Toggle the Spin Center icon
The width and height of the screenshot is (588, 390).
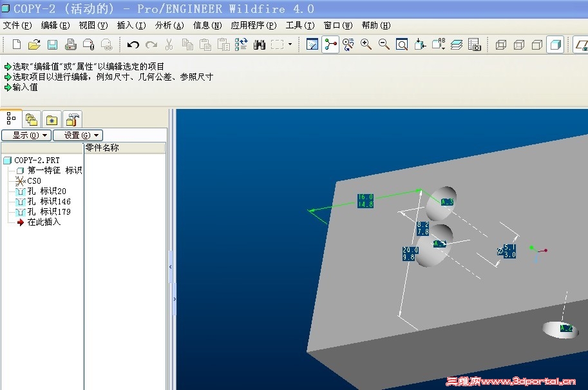330,44
